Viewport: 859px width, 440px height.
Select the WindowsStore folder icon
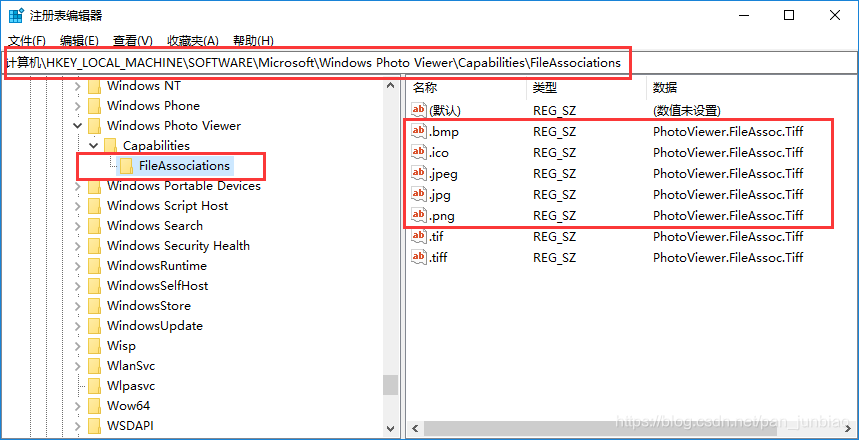pyautogui.click(x=95, y=306)
